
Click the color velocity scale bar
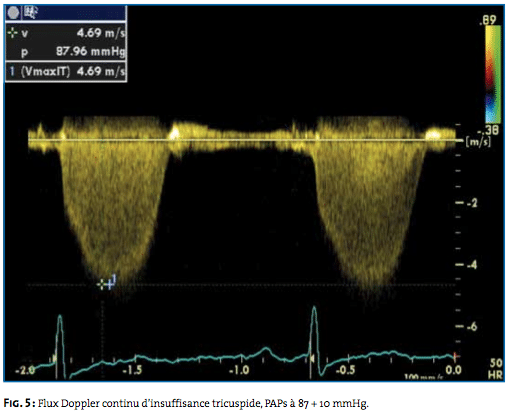(493, 74)
